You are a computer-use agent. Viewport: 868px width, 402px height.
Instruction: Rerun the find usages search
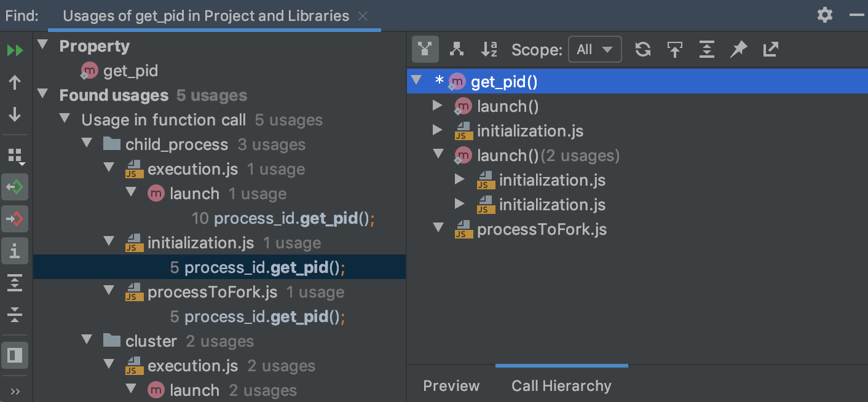click(15, 50)
